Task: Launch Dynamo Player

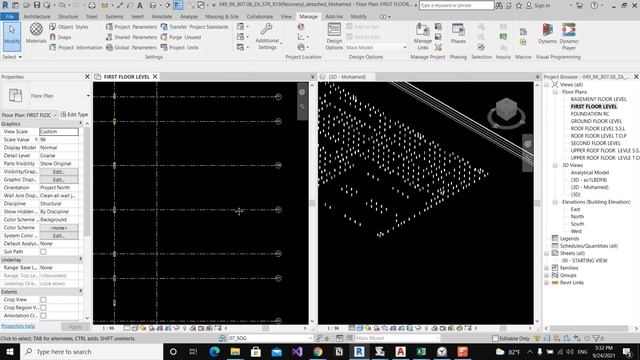Action: 569,37
